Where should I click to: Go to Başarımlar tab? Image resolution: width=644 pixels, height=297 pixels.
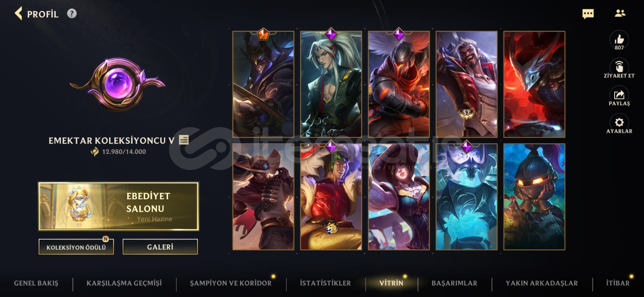pyautogui.click(x=454, y=283)
